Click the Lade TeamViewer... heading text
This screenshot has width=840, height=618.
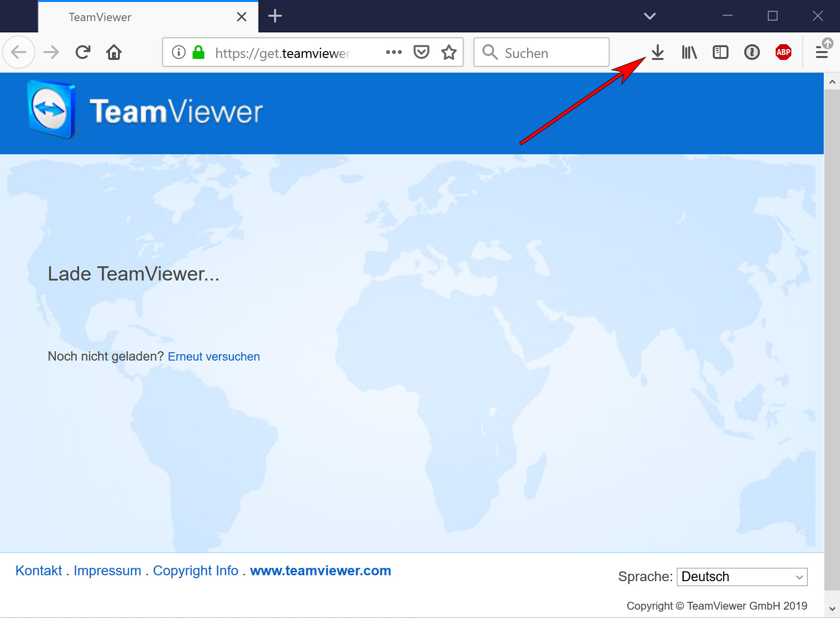click(134, 274)
